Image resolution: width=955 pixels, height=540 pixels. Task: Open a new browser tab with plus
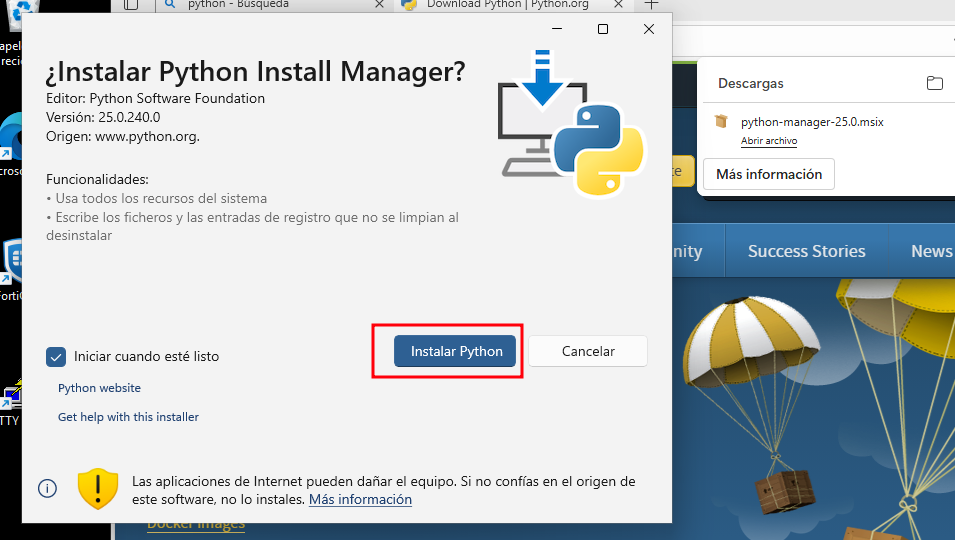point(651,4)
